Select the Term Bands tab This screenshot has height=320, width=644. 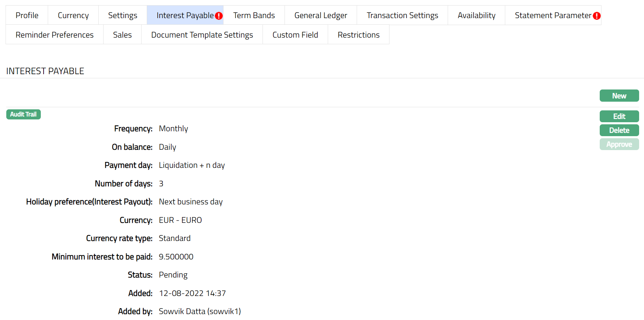click(x=254, y=15)
